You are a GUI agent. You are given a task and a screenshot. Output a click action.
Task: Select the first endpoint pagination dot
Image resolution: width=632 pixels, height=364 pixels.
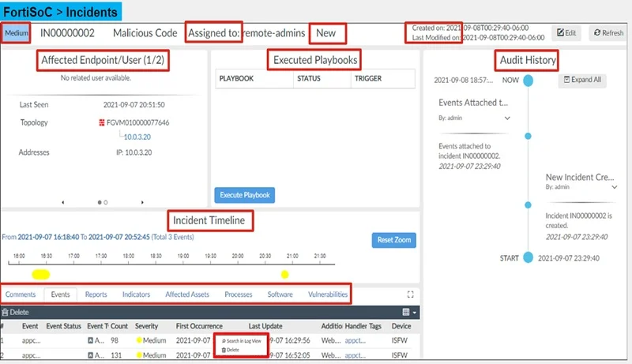[100, 202]
